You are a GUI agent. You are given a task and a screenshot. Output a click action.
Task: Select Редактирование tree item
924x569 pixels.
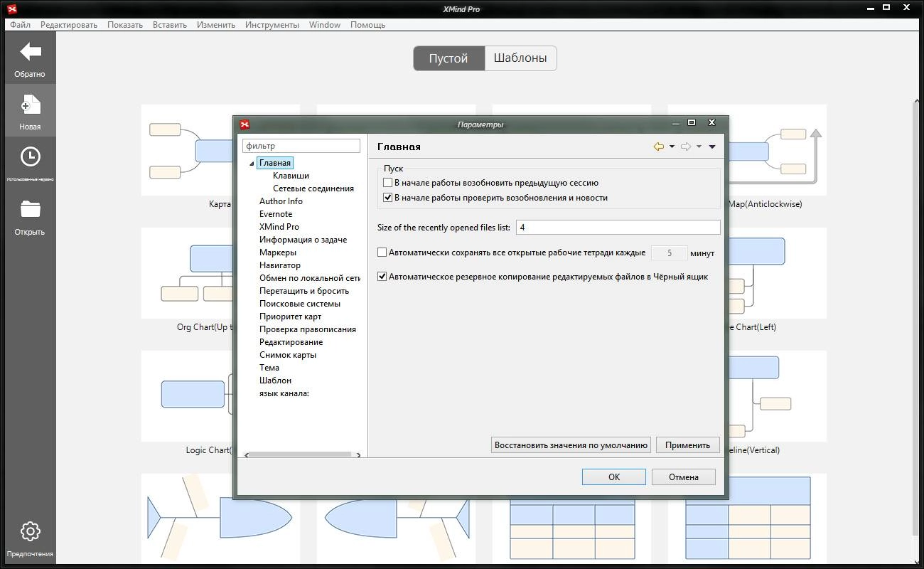click(291, 342)
